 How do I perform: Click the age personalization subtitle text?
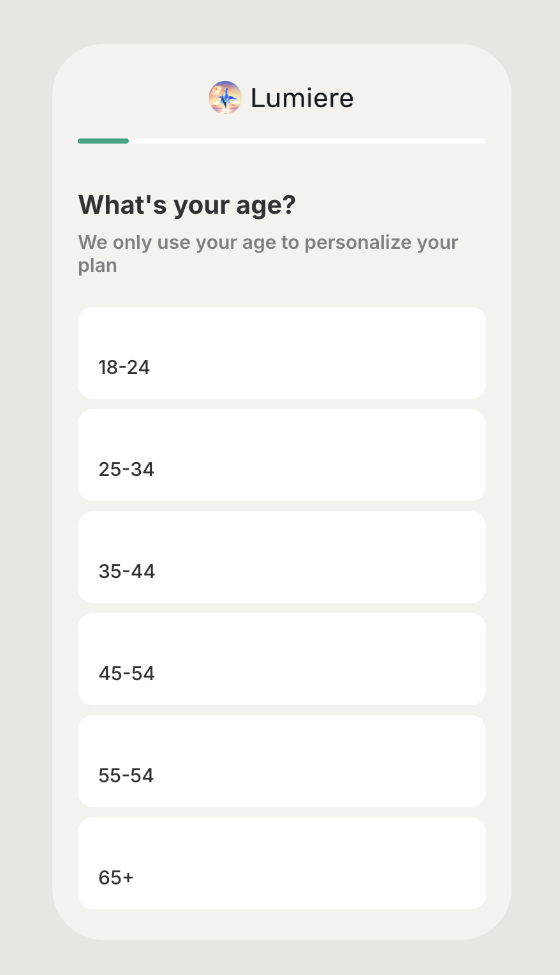pos(268,253)
